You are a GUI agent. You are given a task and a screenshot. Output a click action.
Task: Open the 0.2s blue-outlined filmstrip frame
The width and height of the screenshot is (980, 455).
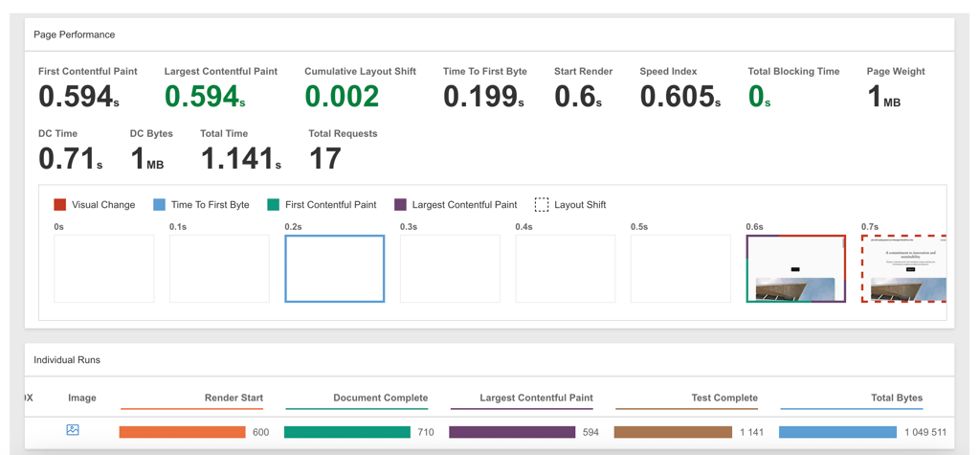pyautogui.click(x=334, y=268)
